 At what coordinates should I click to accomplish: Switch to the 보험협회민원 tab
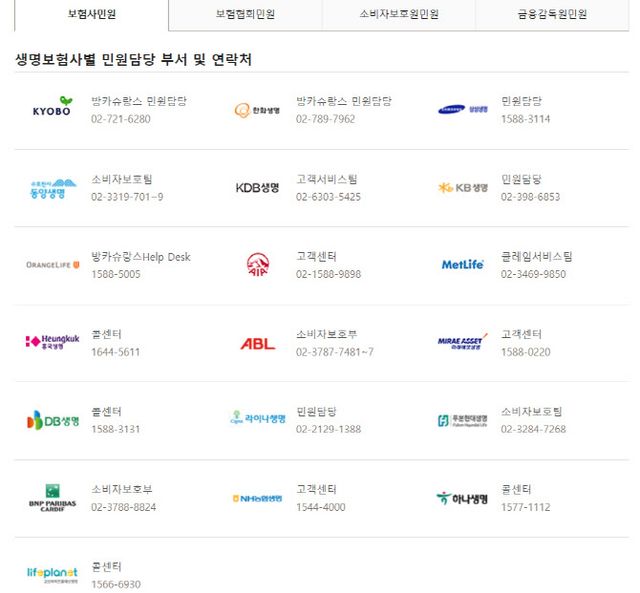(x=245, y=14)
